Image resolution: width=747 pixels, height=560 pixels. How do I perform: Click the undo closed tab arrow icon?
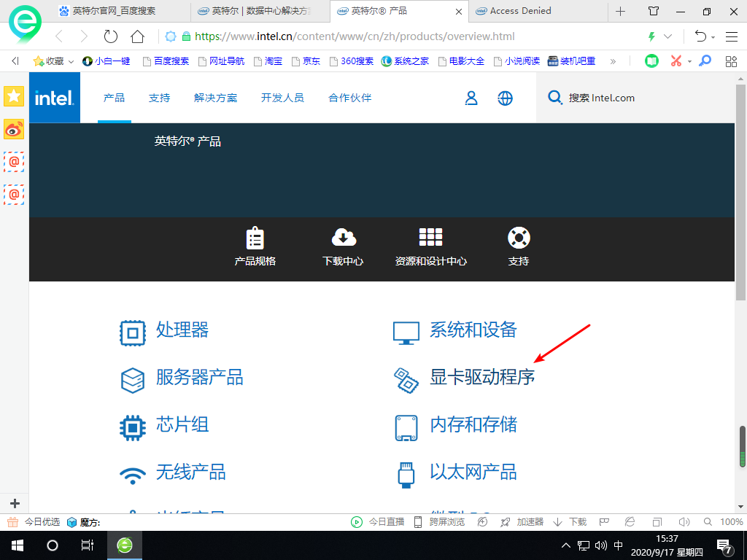[x=700, y=36]
